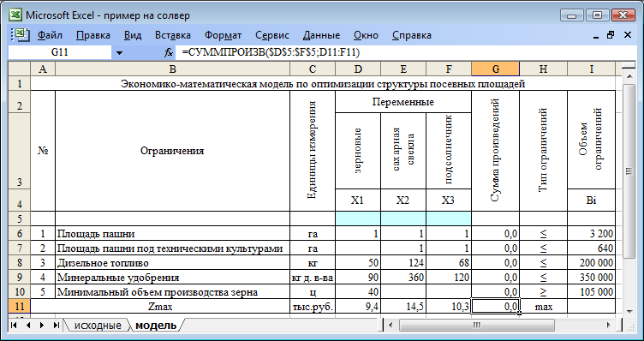The image size is (644, 341).
Task: Click the Минимальный объем производства зерна cell
Action: click(x=172, y=292)
